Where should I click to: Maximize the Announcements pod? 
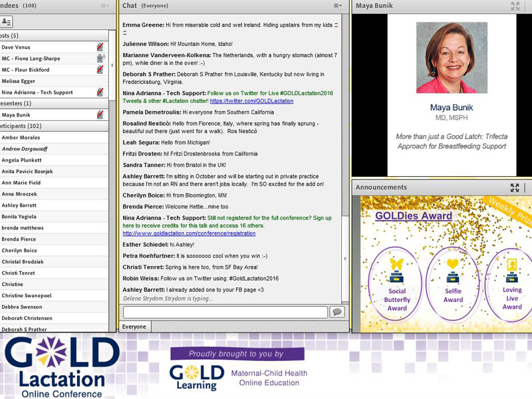tap(515, 188)
